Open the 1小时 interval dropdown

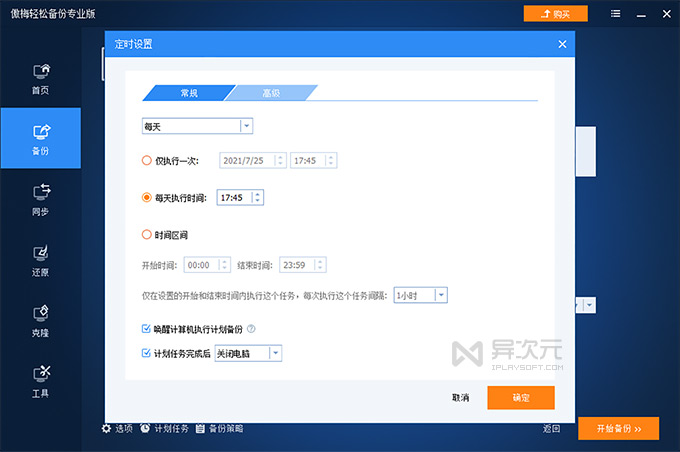(420, 295)
